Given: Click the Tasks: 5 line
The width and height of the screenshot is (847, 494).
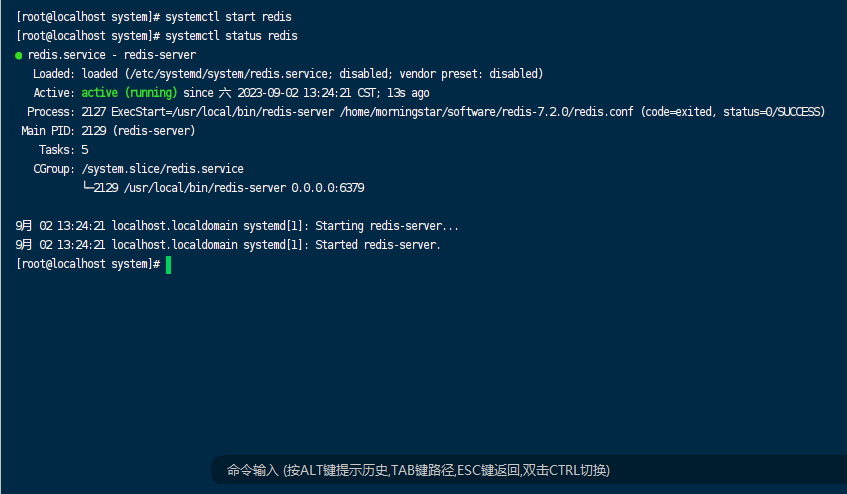Looking at the screenshot, I should pos(63,150).
